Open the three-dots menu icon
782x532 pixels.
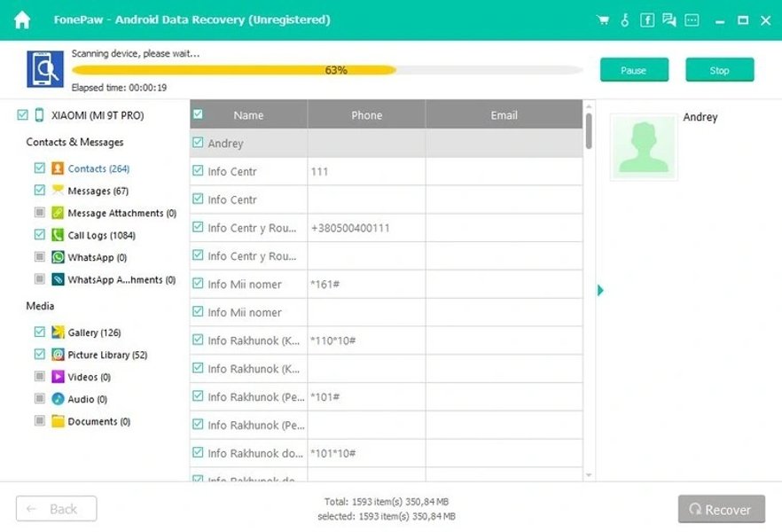(x=692, y=20)
